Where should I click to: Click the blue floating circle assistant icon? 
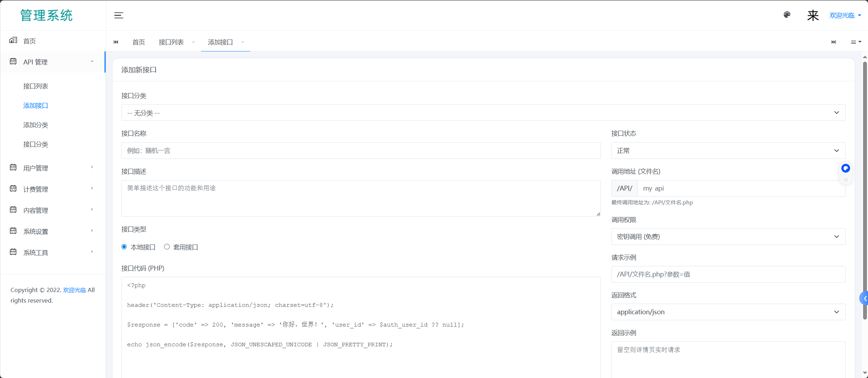[845, 168]
